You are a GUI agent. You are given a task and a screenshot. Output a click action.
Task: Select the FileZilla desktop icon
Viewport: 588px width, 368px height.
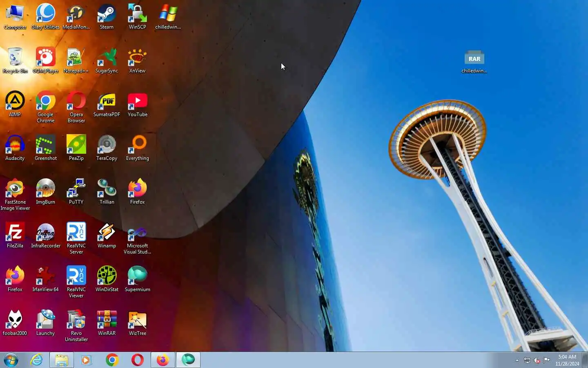pyautogui.click(x=15, y=235)
